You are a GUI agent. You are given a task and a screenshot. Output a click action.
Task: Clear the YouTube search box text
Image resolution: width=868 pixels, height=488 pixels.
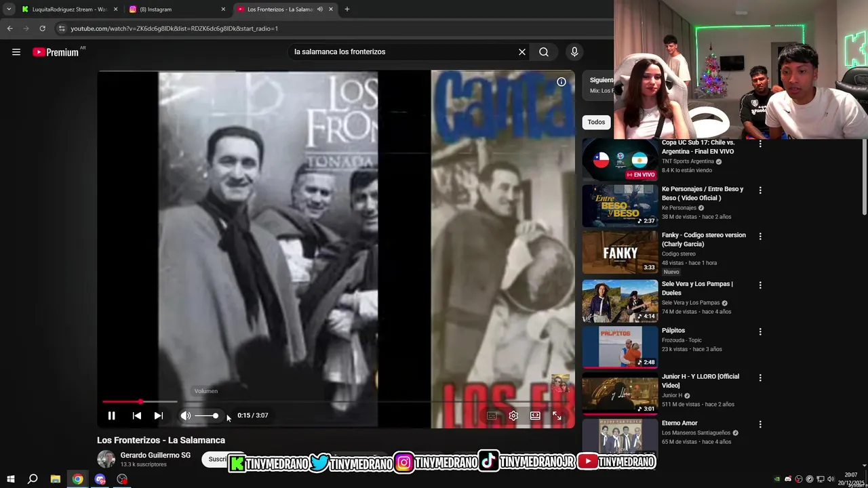(x=522, y=52)
